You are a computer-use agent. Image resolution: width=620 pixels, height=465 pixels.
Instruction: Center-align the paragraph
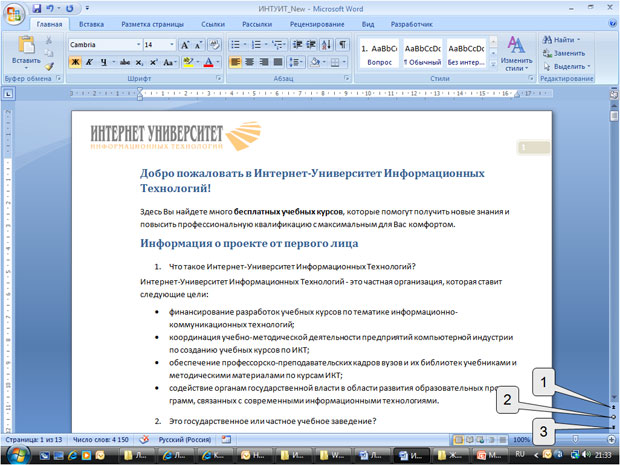[x=249, y=62]
